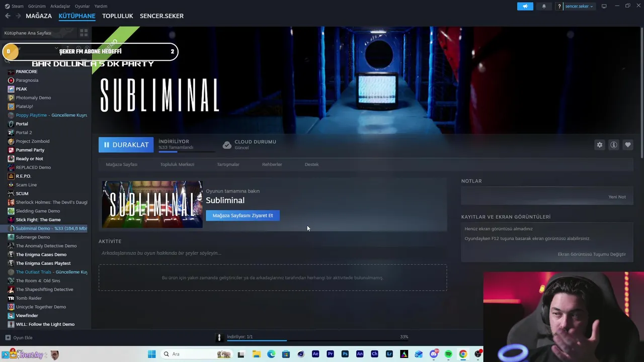644x362 pixels.
Task: Click the SCUM game icon
Action: tap(11, 194)
